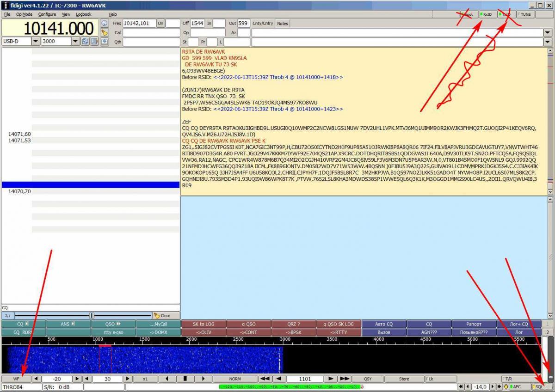Click the QRZ globe lookup icon

(105, 23)
